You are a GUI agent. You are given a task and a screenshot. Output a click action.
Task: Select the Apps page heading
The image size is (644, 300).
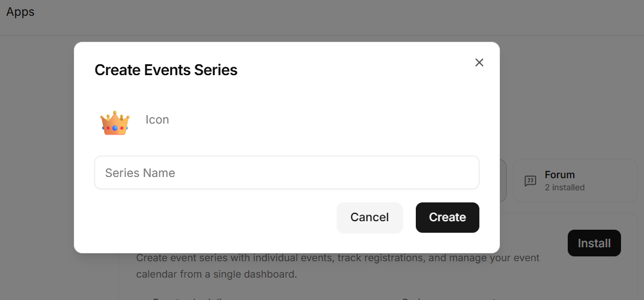pyautogui.click(x=20, y=12)
